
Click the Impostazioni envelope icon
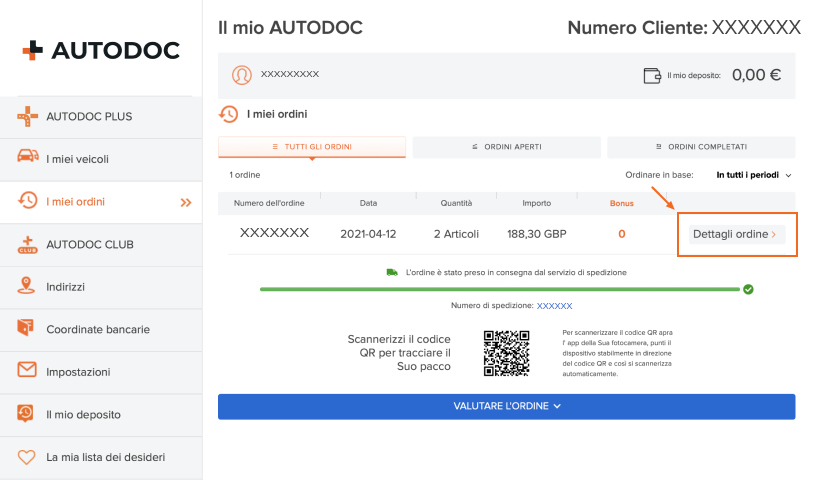pos(27,371)
